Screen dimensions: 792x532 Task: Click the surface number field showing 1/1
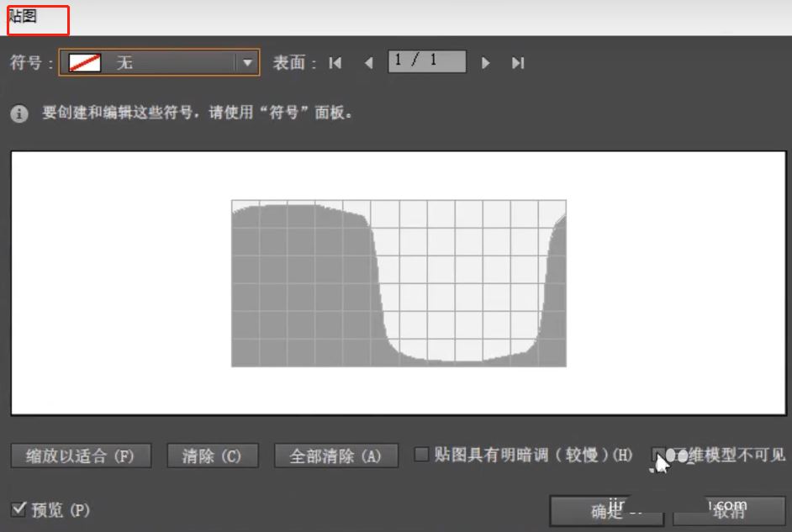pyautogui.click(x=426, y=61)
